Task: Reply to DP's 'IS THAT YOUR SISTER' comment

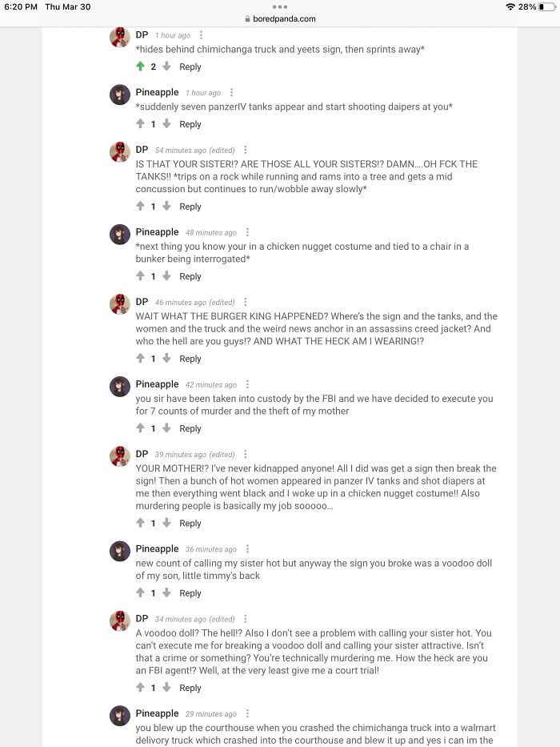Action: (x=190, y=207)
